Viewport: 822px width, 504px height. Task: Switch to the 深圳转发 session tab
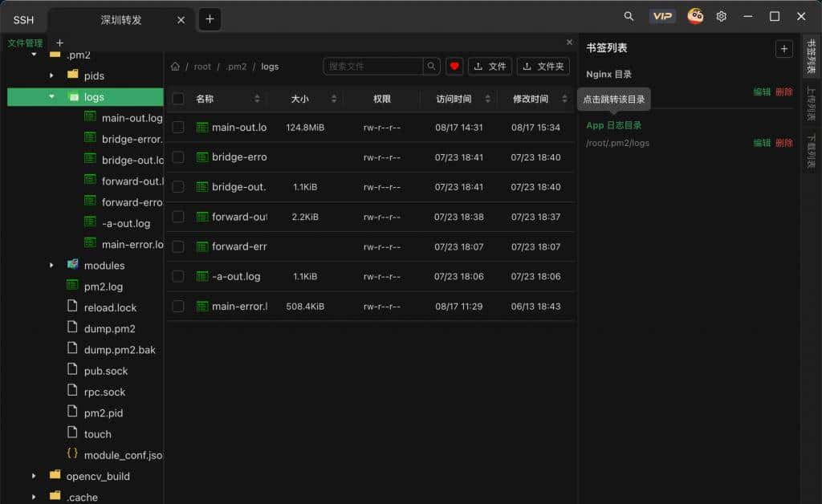coord(119,19)
